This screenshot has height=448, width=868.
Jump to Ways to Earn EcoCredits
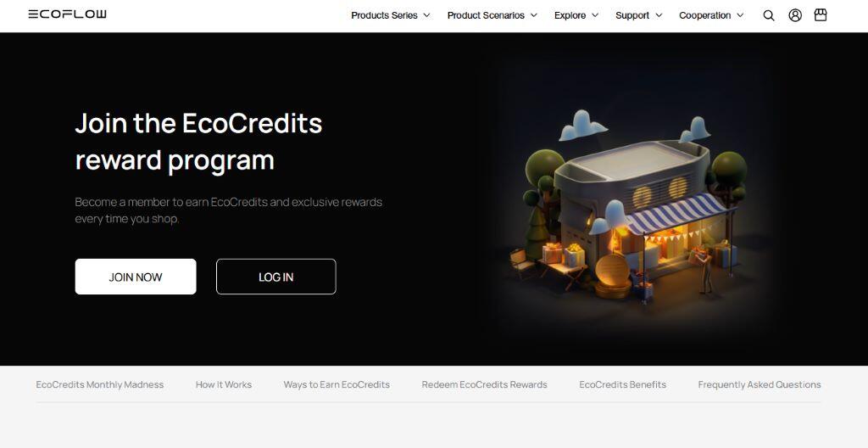click(337, 384)
